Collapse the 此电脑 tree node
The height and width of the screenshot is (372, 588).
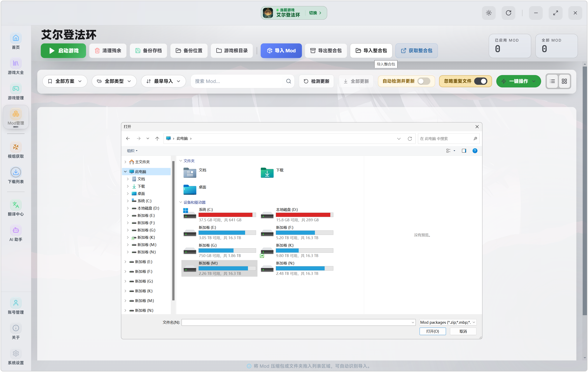pos(125,172)
